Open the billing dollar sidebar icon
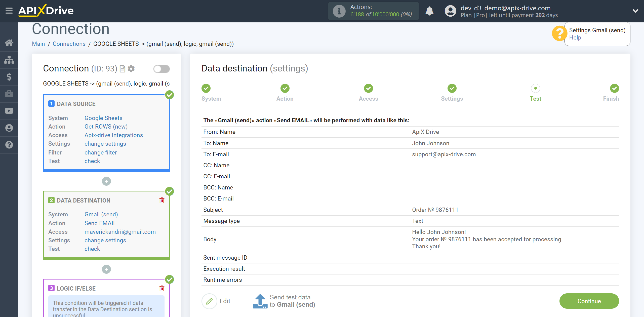This screenshot has width=644, height=317. (9, 77)
